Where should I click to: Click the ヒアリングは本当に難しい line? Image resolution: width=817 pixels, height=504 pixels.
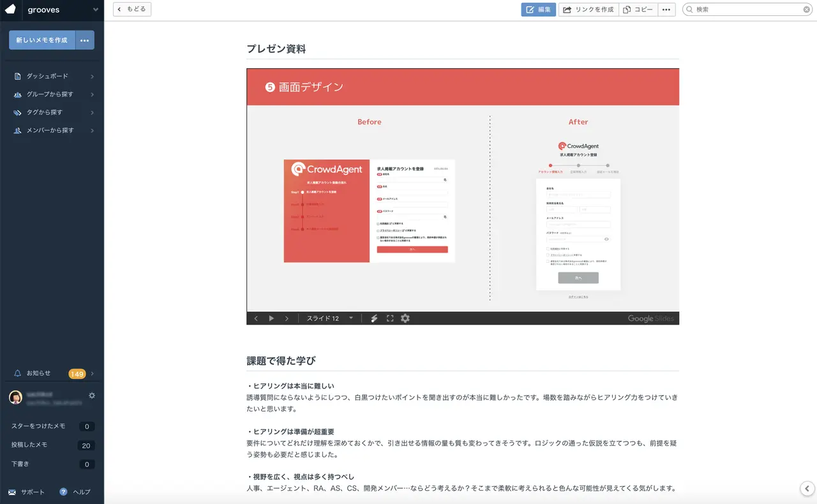pyautogui.click(x=290, y=386)
